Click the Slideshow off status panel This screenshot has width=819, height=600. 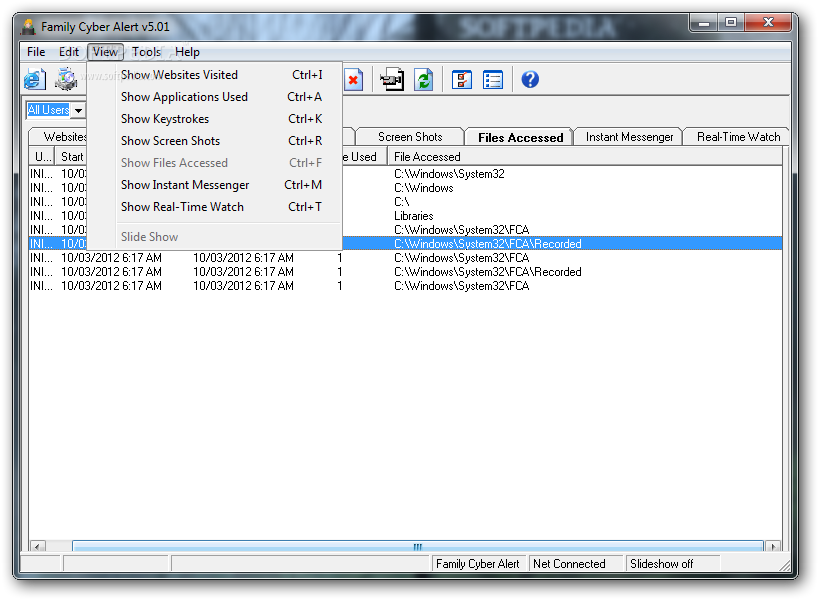(x=673, y=564)
